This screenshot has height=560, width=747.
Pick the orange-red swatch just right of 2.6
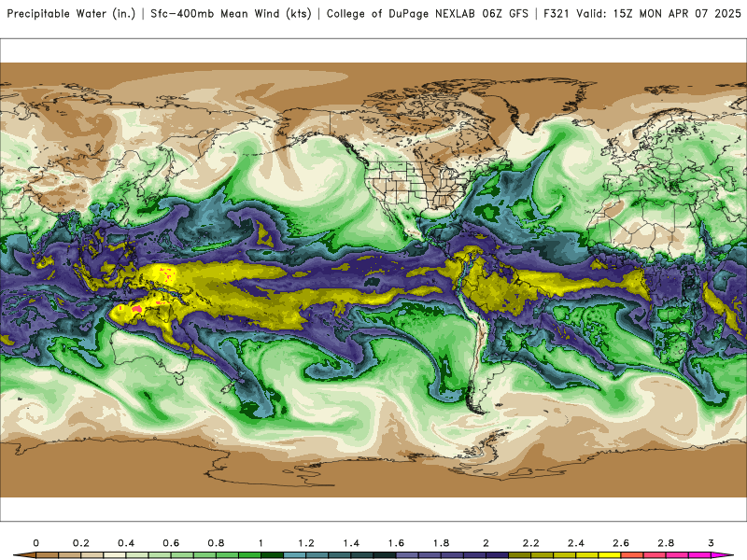[632, 555]
